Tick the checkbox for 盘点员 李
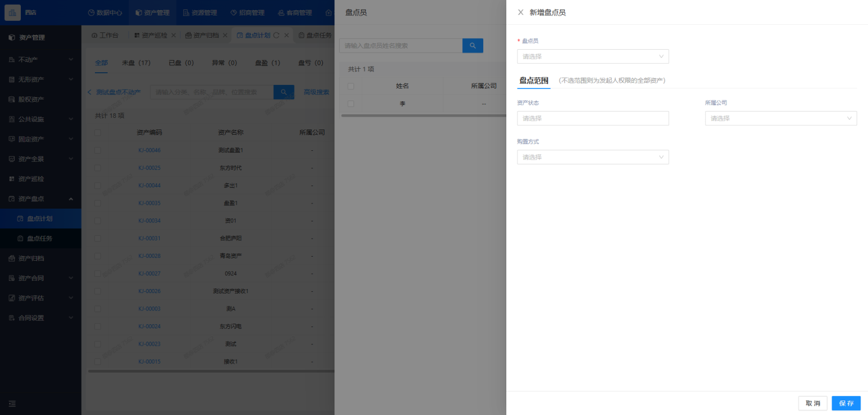 351,104
